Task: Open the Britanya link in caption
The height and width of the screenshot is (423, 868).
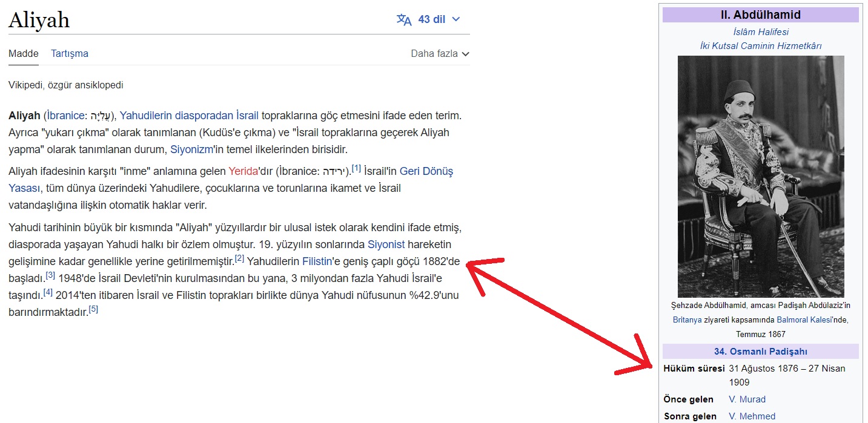Action: click(687, 320)
